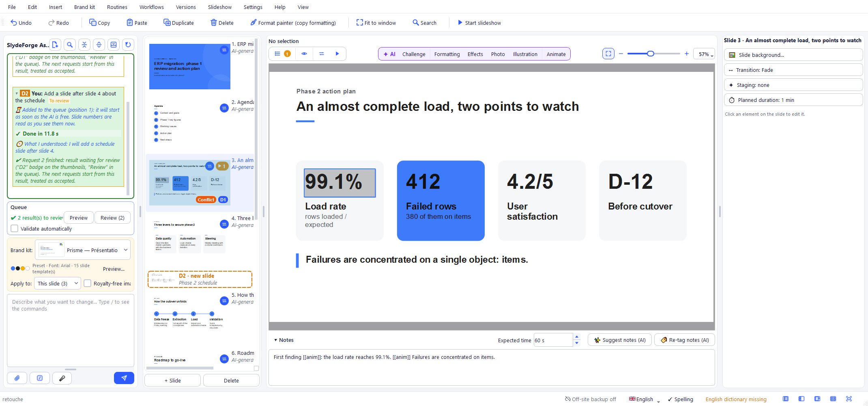Click the Start slideshow button
The image size is (868, 406).
coord(479,23)
